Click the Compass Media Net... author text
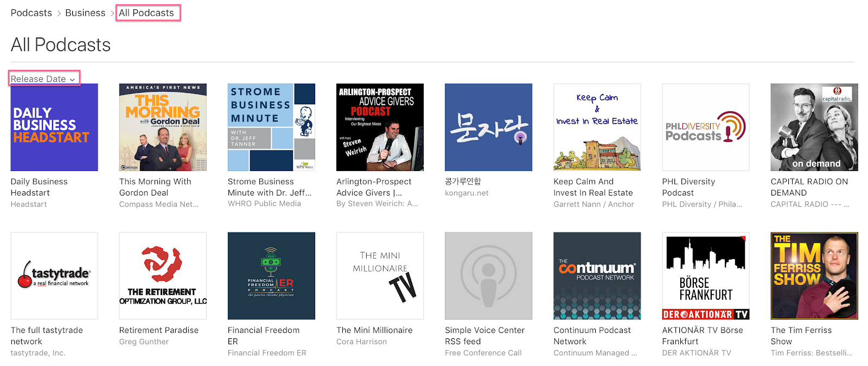Screen dimensions: 868x366 click(159, 204)
